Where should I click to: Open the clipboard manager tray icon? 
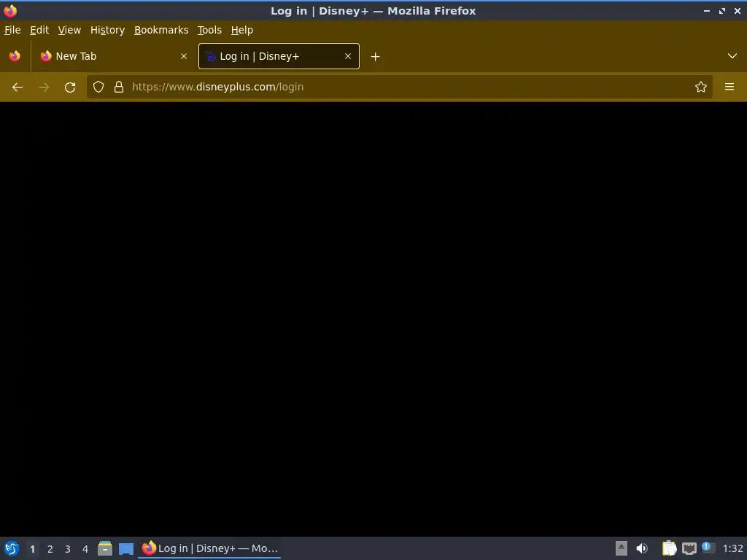[x=670, y=548]
